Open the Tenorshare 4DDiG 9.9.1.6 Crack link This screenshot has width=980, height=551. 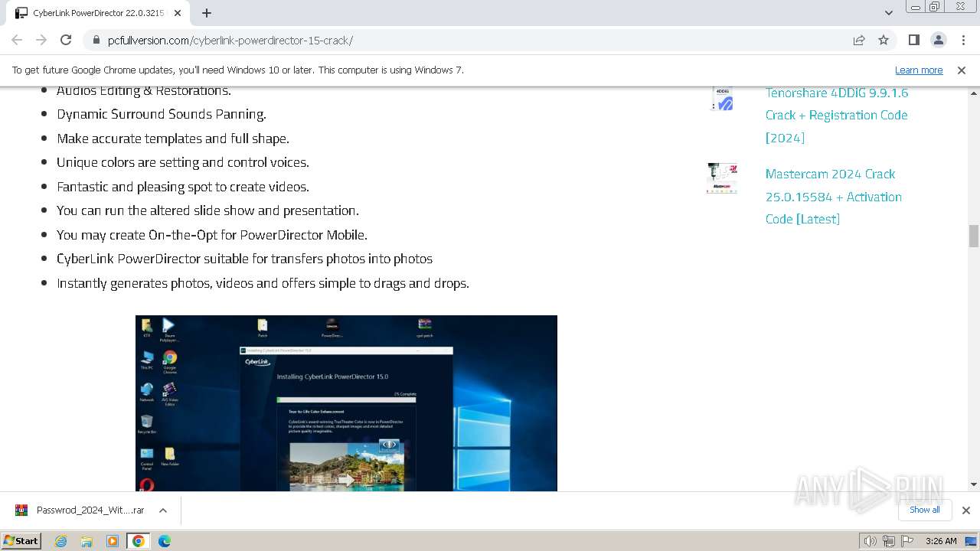click(837, 115)
